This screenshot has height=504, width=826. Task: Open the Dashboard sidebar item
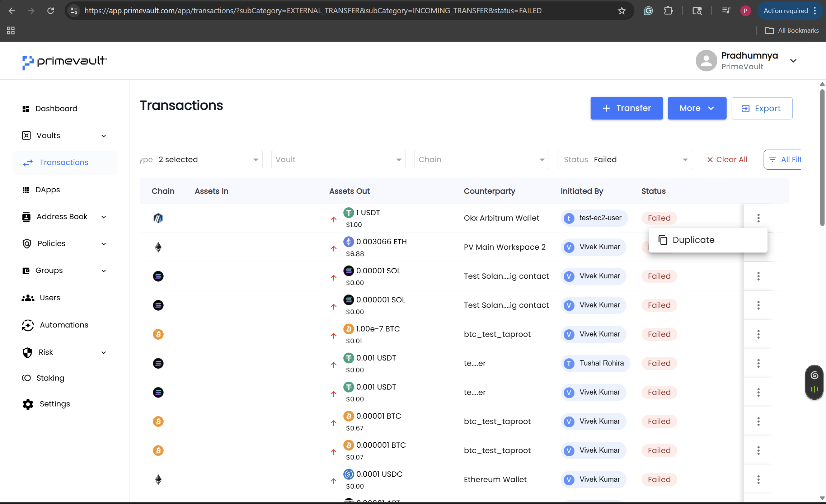[50, 109]
